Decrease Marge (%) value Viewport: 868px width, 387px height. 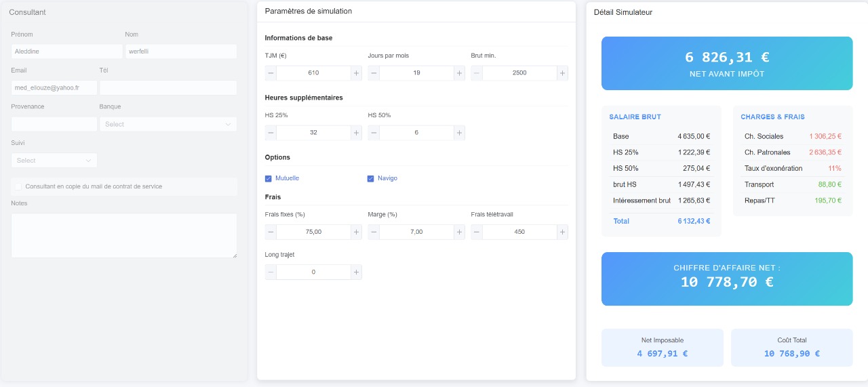tap(374, 232)
